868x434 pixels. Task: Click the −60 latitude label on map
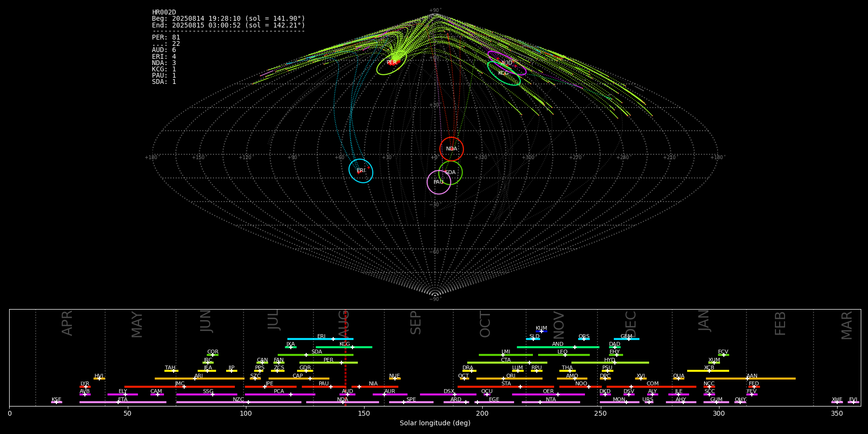435,252
